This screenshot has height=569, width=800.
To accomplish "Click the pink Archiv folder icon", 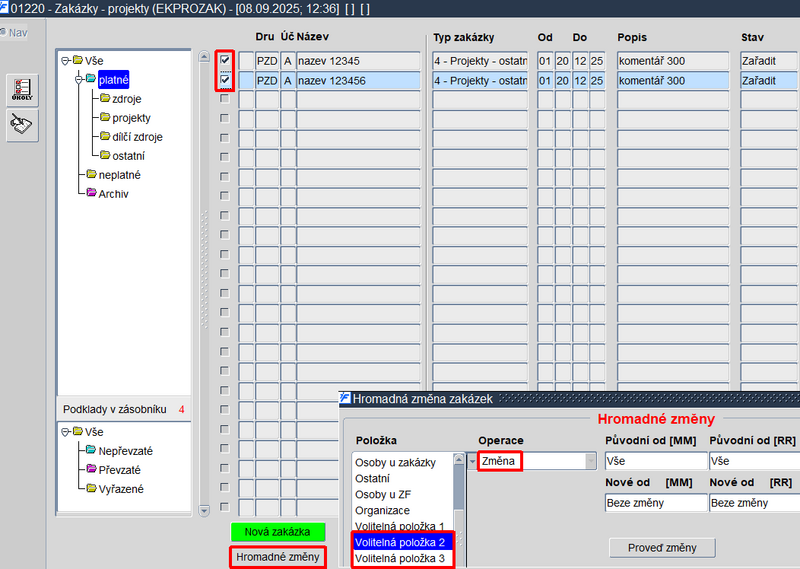I will 91,193.
